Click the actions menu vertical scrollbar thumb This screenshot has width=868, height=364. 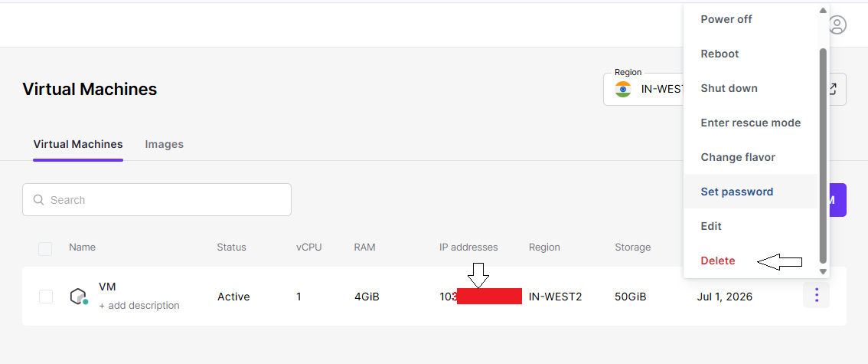point(823,155)
